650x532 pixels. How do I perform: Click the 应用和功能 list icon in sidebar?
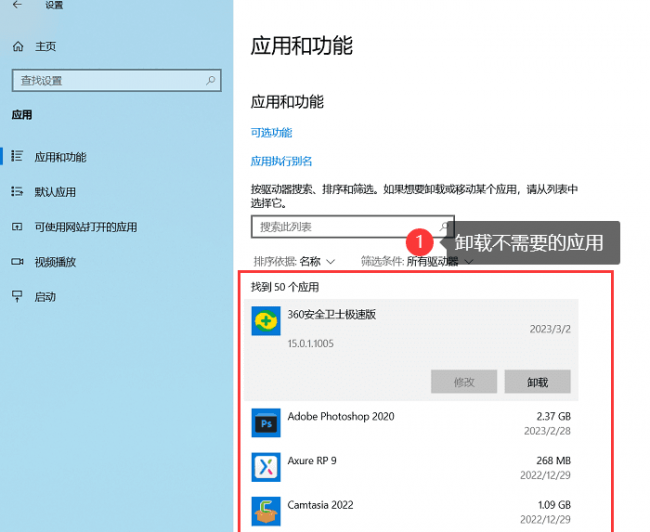coord(17,156)
